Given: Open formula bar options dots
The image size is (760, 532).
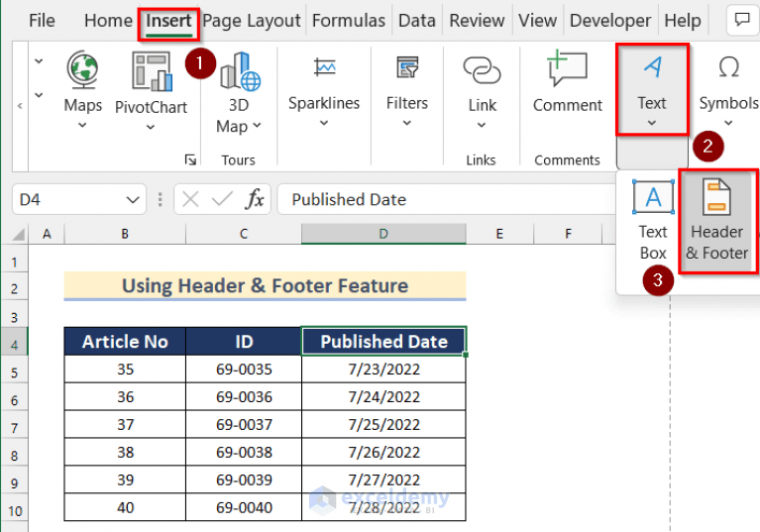Looking at the screenshot, I should tap(160, 199).
